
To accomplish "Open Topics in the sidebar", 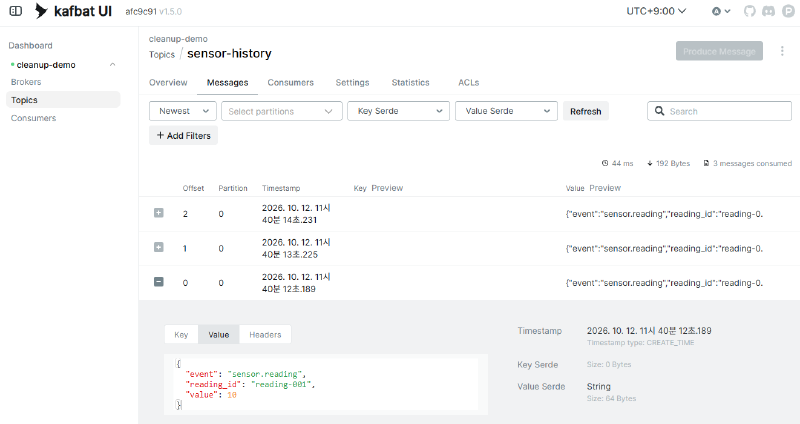I will 63,99.
